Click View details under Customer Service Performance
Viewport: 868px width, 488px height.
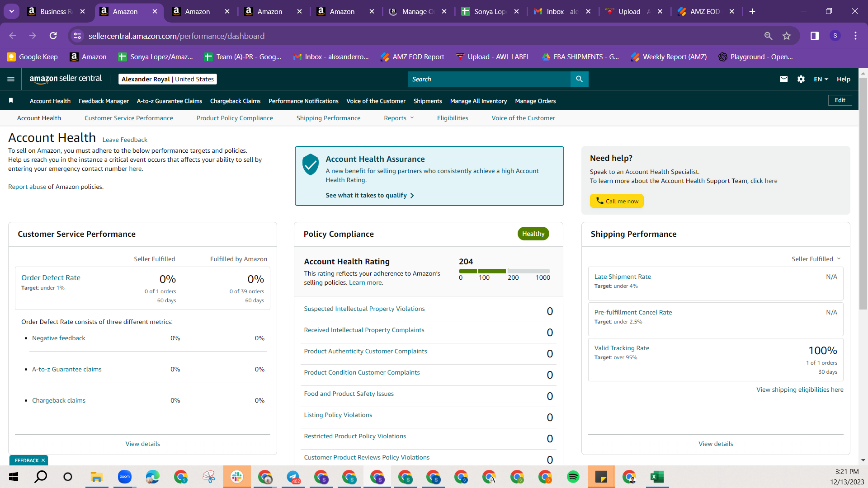point(143,444)
